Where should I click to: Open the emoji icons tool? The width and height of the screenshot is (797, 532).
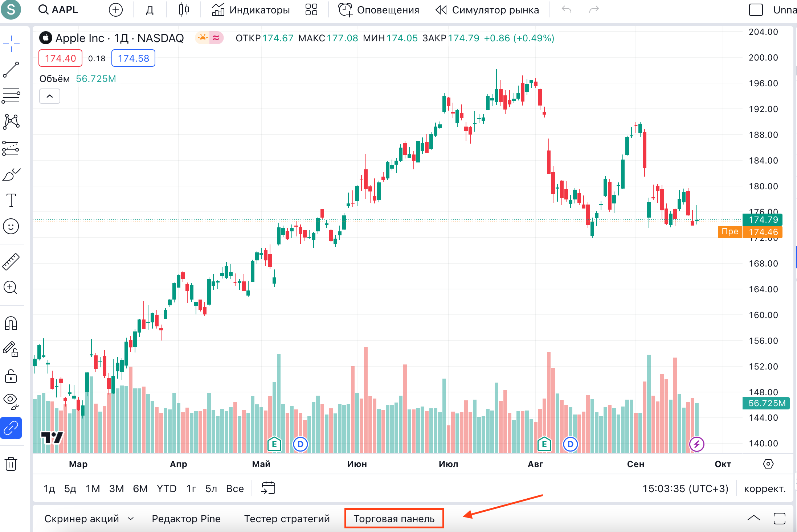pos(11,226)
